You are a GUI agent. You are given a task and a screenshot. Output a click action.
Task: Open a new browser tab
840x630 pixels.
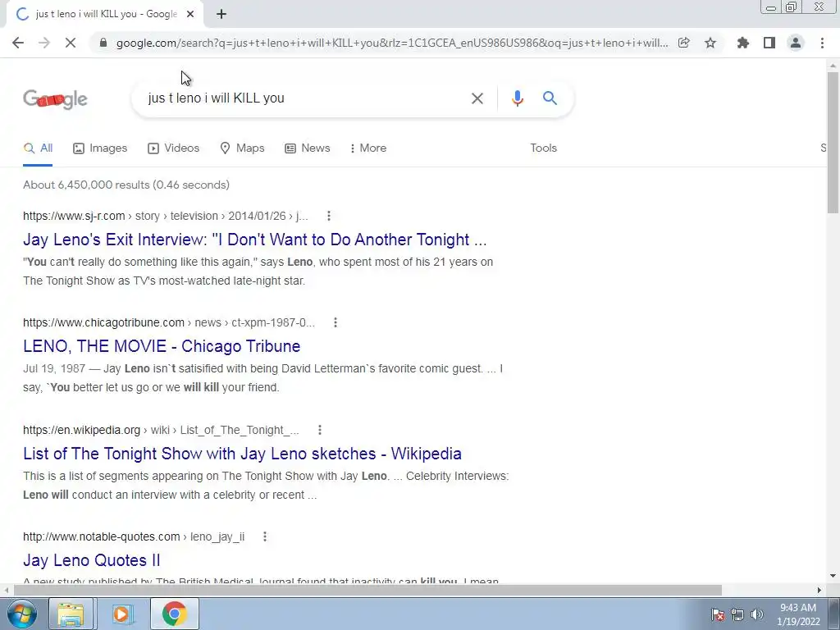point(221,15)
